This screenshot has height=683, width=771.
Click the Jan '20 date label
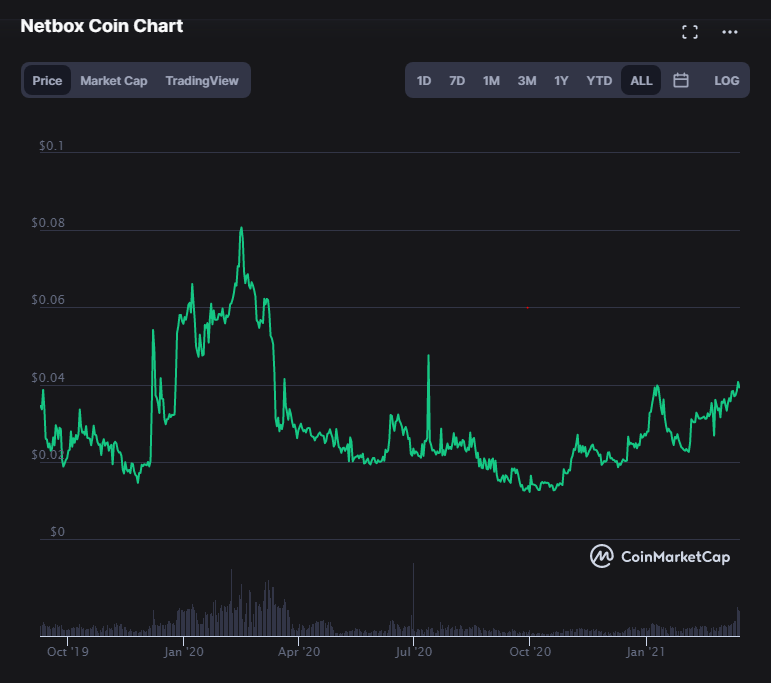coord(183,652)
